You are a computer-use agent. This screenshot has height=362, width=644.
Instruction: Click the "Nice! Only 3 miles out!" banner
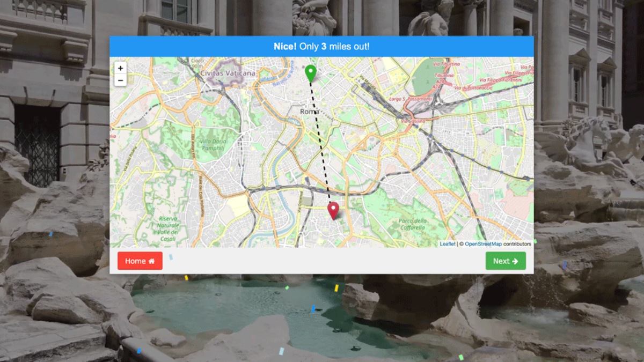321,47
